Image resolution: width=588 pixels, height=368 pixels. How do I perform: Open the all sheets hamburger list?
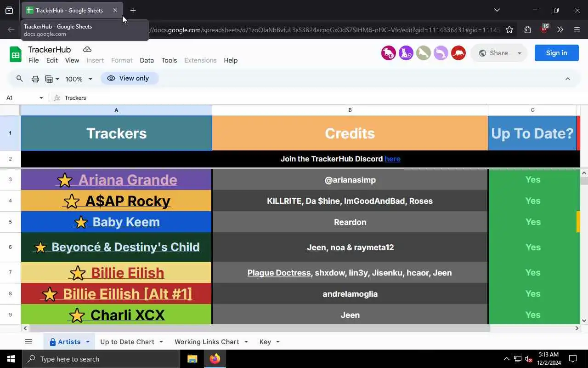coord(28,341)
